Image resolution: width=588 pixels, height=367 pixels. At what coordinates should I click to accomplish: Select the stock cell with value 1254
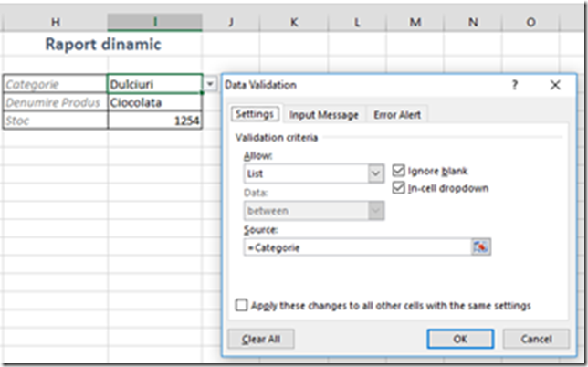pyautogui.click(x=154, y=121)
